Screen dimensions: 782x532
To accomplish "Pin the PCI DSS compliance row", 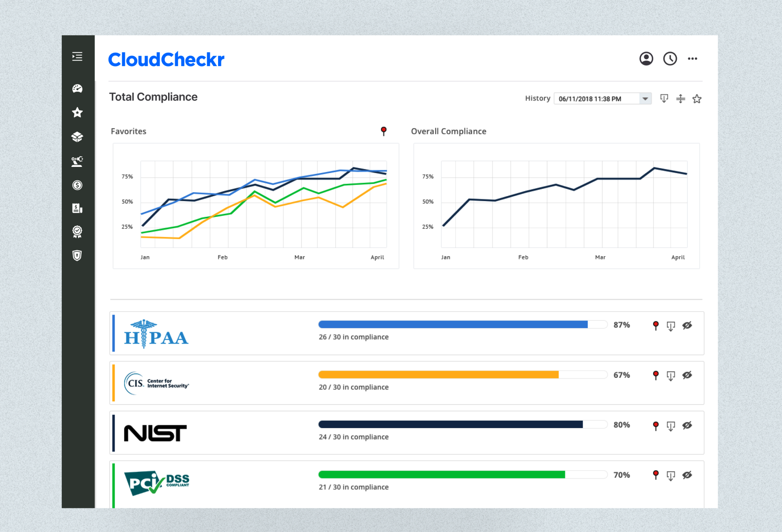I will click(656, 475).
